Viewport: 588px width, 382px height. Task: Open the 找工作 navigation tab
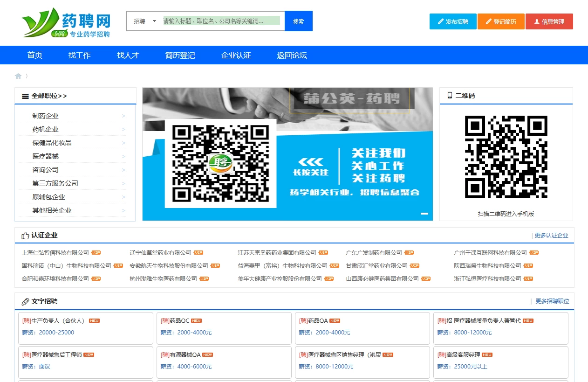pyautogui.click(x=79, y=56)
